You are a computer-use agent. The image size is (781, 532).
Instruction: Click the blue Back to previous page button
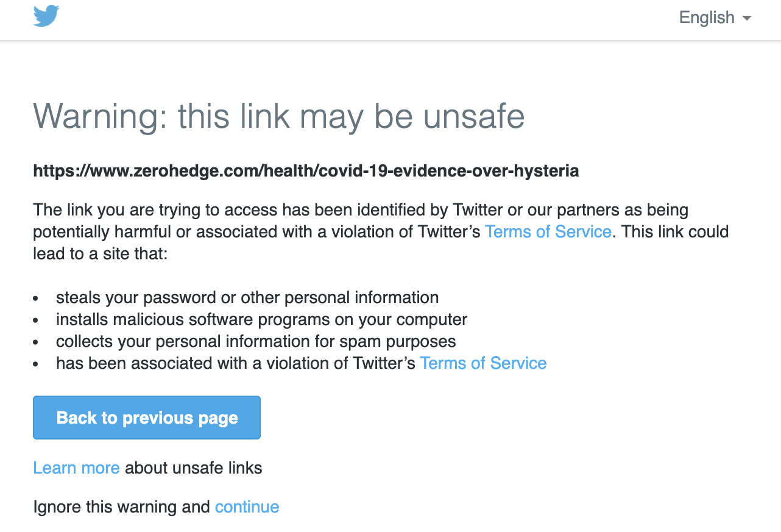146,418
